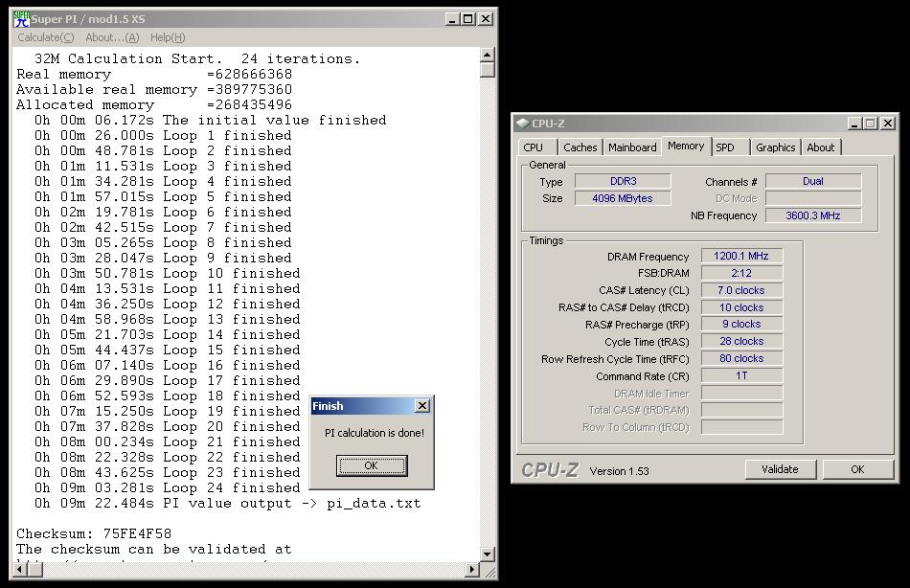Image resolution: width=910 pixels, height=588 pixels.
Task: Click the Command Rate 1T value
Action: pyautogui.click(x=741, y=375)
